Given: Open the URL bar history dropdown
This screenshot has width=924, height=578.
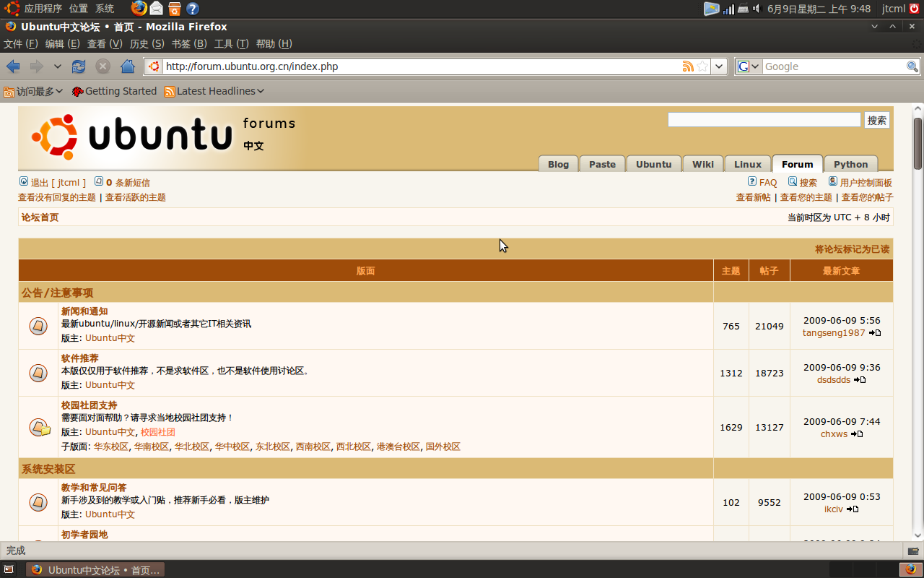Looking at the screenshot, I should pyautogui.click(x=719, y=66).
